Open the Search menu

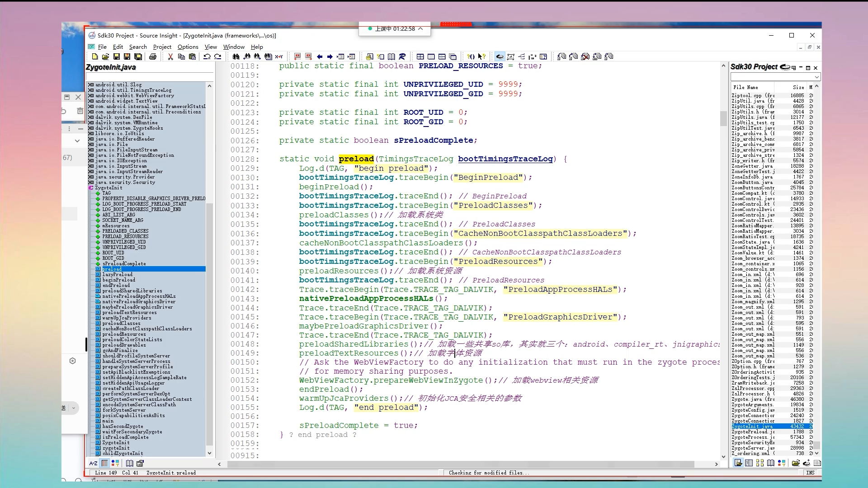coord(138,47)
